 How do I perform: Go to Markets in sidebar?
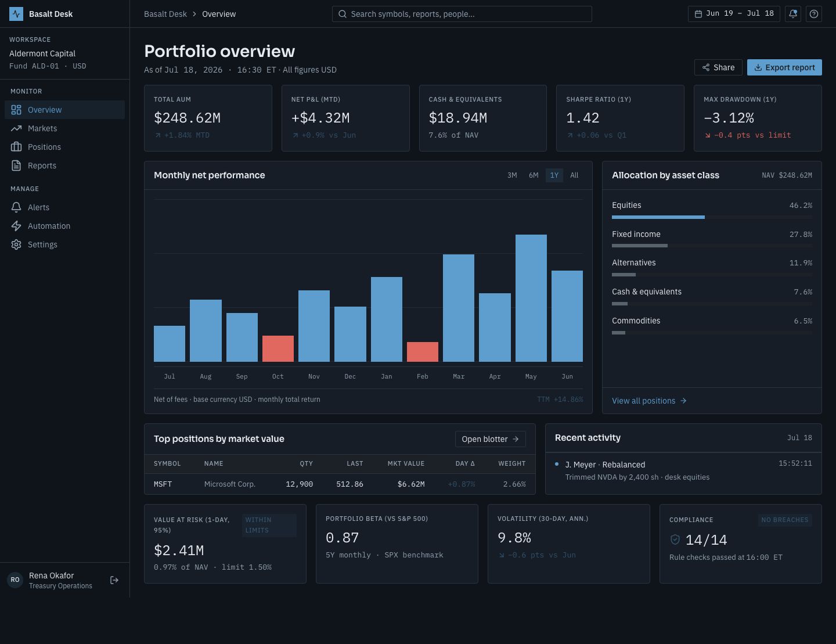coord(64,128)
